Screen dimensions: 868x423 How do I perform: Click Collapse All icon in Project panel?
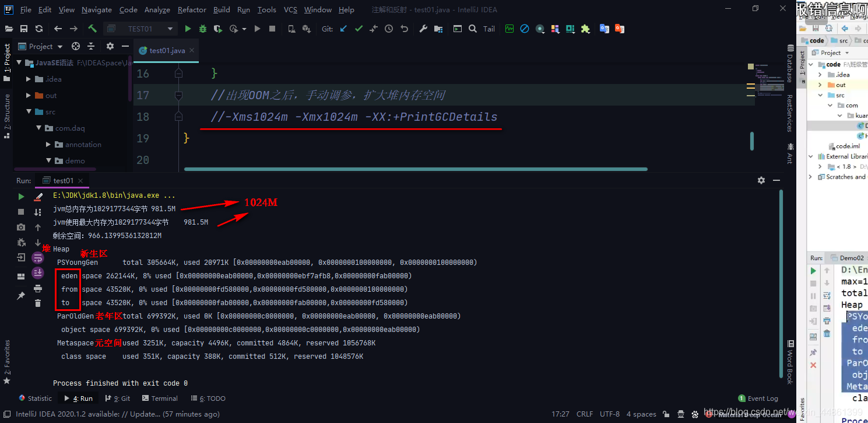91,46
